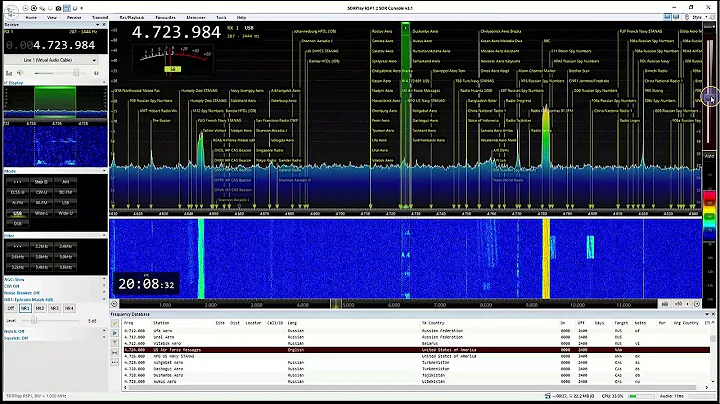Click the scissors icon in Frequency Database sidebar
The image size is (720, 404).
coord(115,353)
